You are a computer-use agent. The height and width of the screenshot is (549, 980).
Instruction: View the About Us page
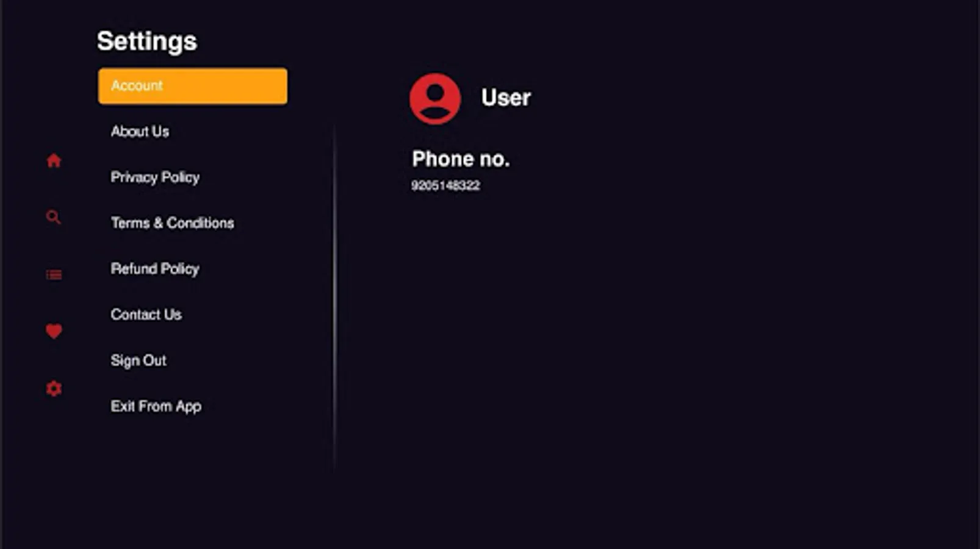coord(140,131)
